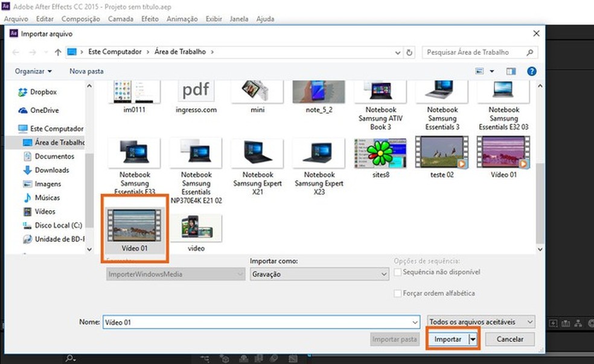Open OneDrive in the sidebar
Viewport: 594px width, 364px height.
click(44, 110)
